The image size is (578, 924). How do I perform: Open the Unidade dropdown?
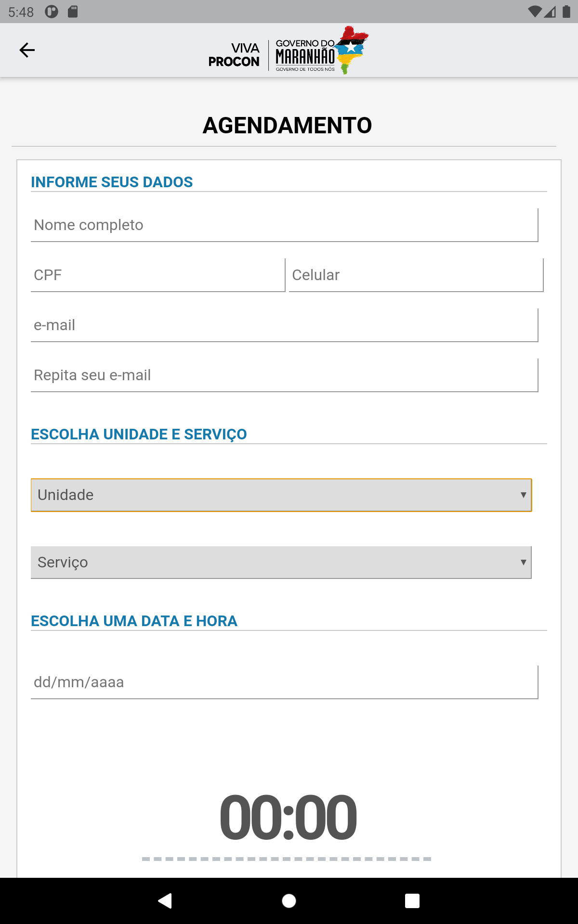(281, 495)
